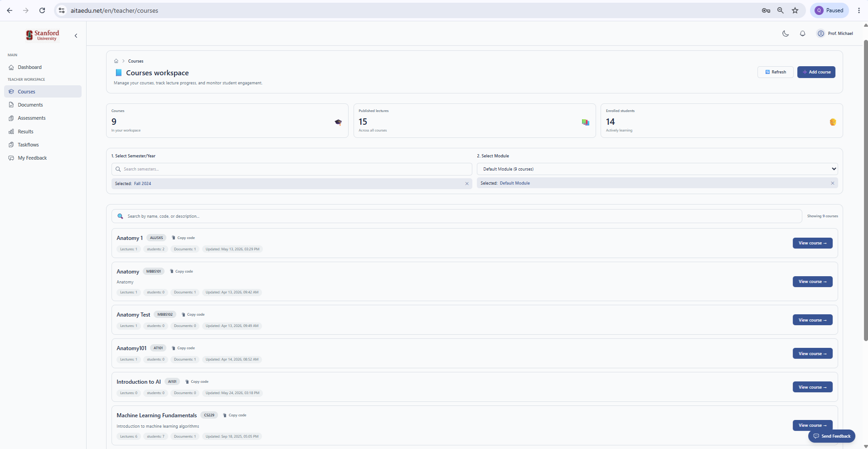
Task: Open Courses in sidebar
Action: click(43, 92)
